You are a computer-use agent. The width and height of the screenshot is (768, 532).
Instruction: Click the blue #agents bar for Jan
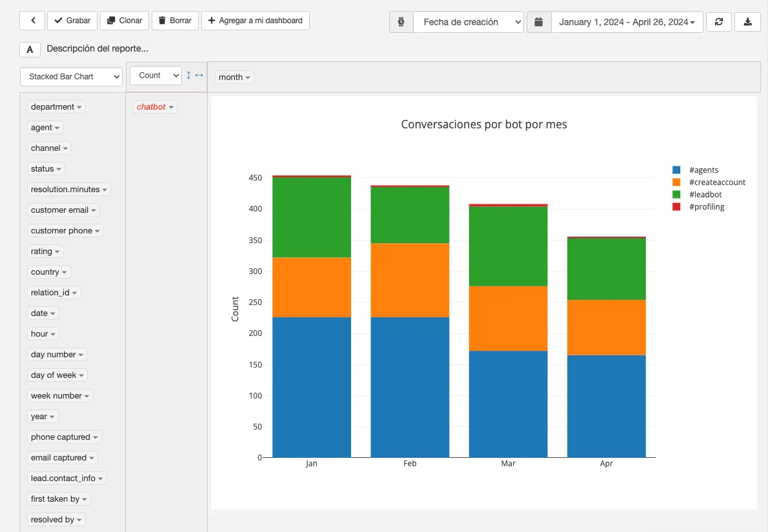[x=312, y=387]
